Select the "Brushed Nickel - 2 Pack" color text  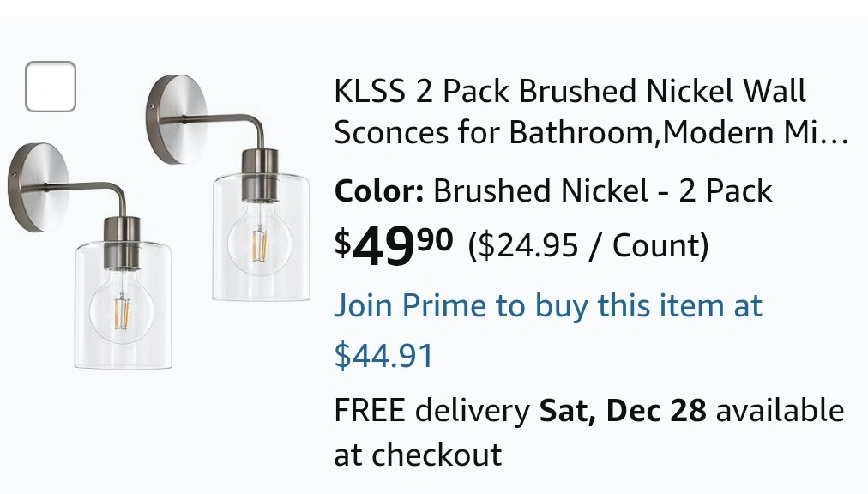tap(602, 190)
